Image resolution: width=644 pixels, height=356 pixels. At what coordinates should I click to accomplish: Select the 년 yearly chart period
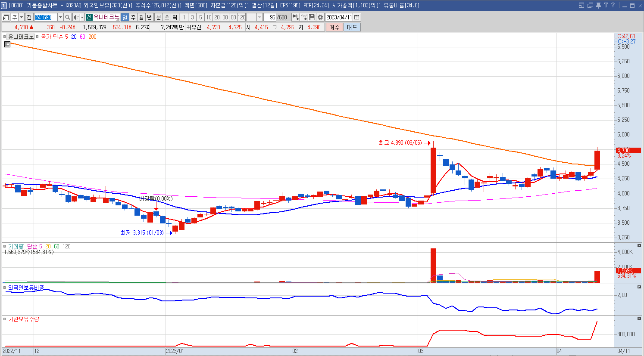point(150,17)
